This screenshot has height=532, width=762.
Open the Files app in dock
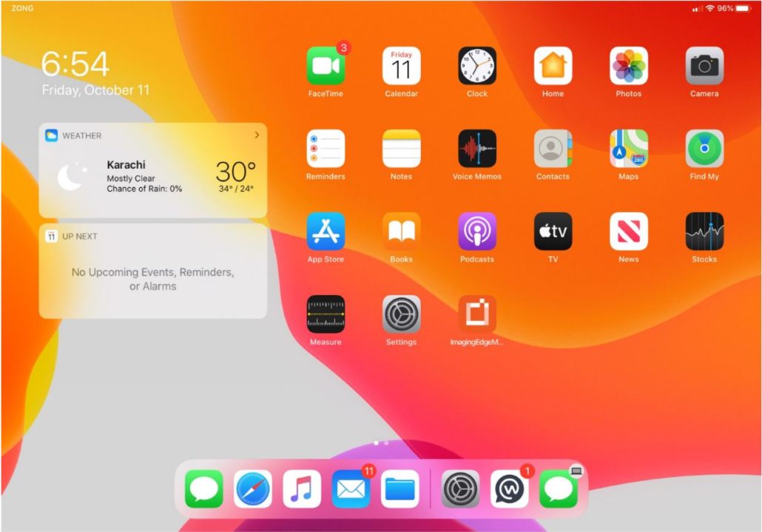point(400,489)
